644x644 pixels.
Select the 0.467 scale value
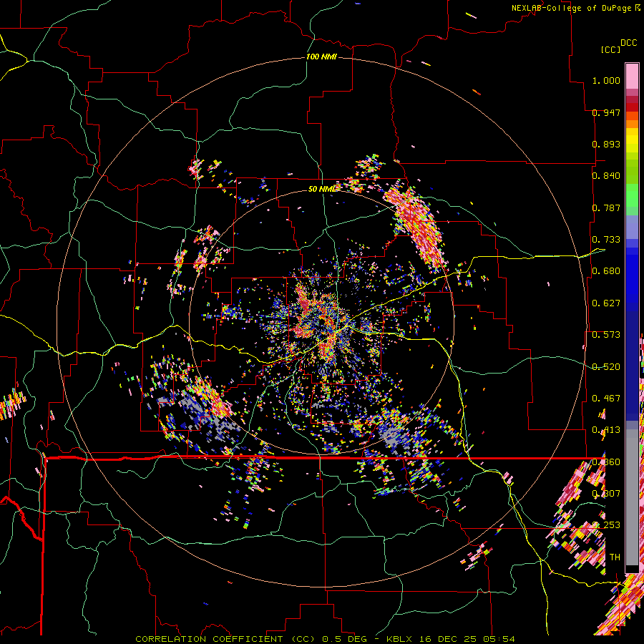pyautogui.click(x=606, y=399)
